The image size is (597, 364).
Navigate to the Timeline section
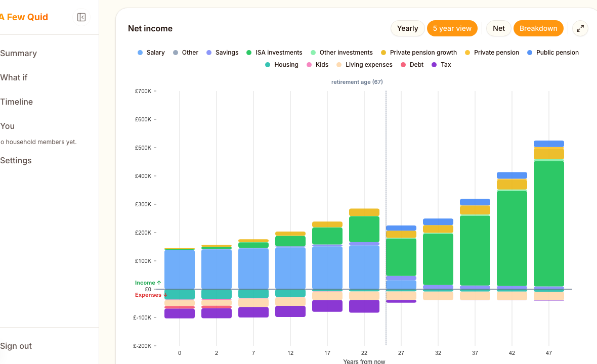16,102
